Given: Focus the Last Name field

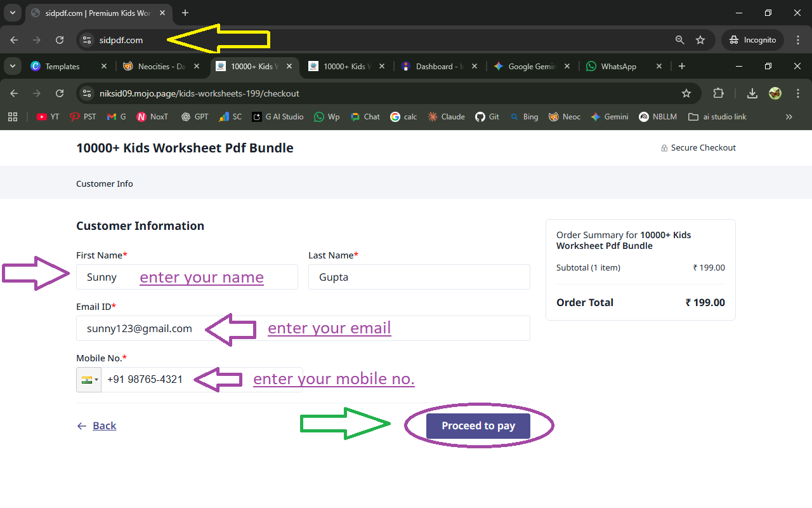Looking at the screenshot, I should [419, 277].
